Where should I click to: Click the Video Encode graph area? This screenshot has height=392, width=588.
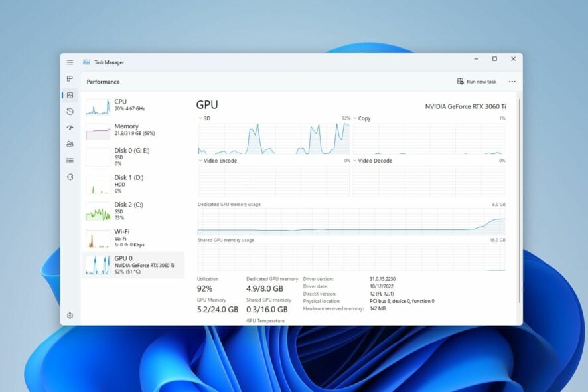tap(273, 181)
